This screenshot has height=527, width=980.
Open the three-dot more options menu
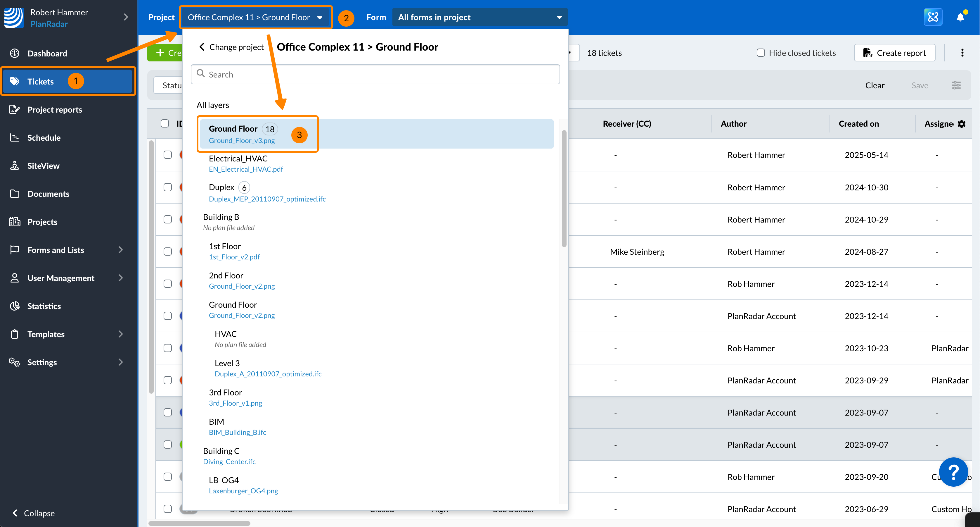click(962, 53)
